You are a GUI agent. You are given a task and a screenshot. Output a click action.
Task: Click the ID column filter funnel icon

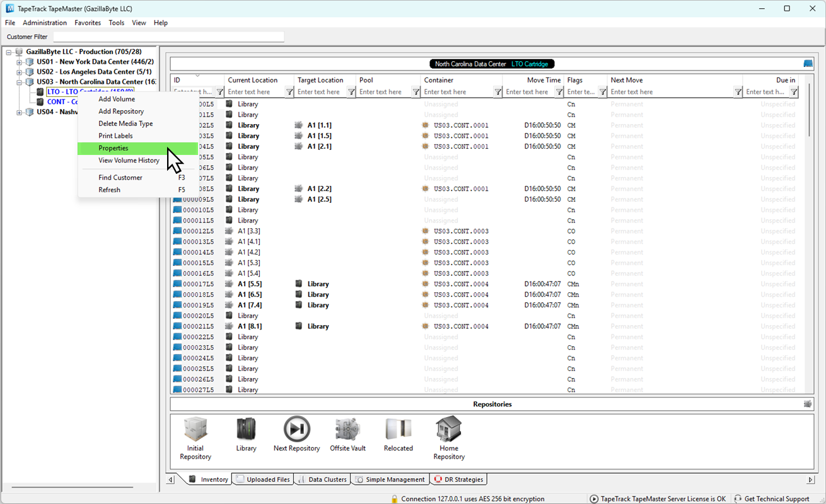219,92
